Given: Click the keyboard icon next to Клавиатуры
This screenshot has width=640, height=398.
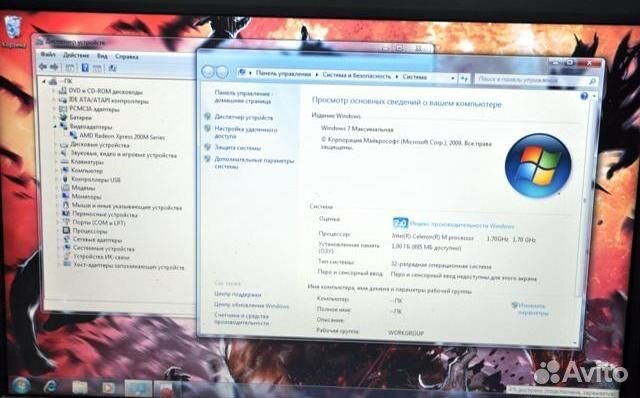Looking at the screenshot, I should click(x=64, y=162).
